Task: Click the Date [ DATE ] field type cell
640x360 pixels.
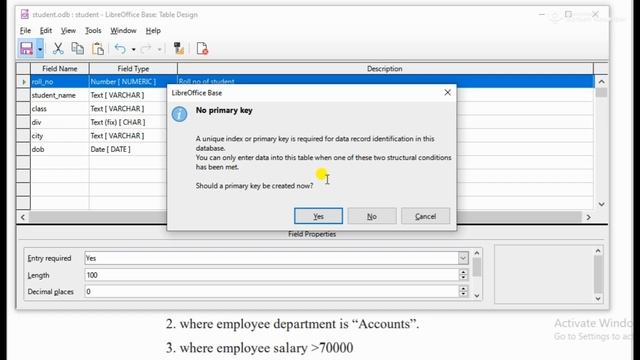Action: [x=128, y=149]
